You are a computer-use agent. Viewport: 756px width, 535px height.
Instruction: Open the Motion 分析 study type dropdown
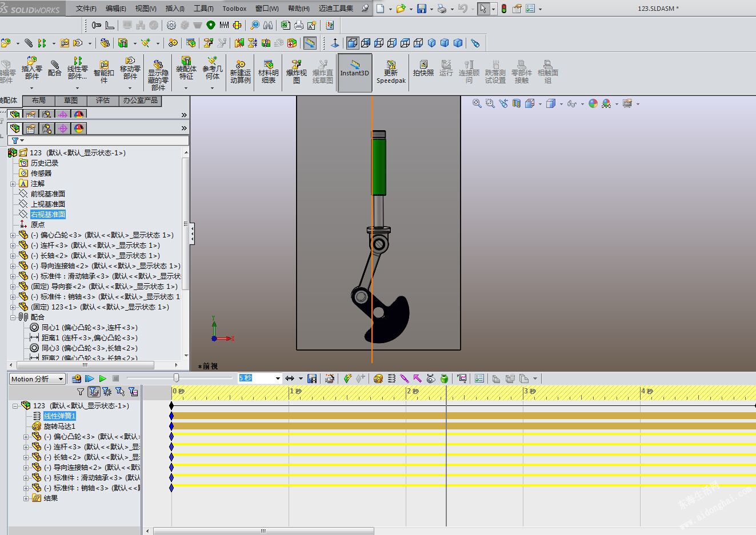(x=37, y=379)
